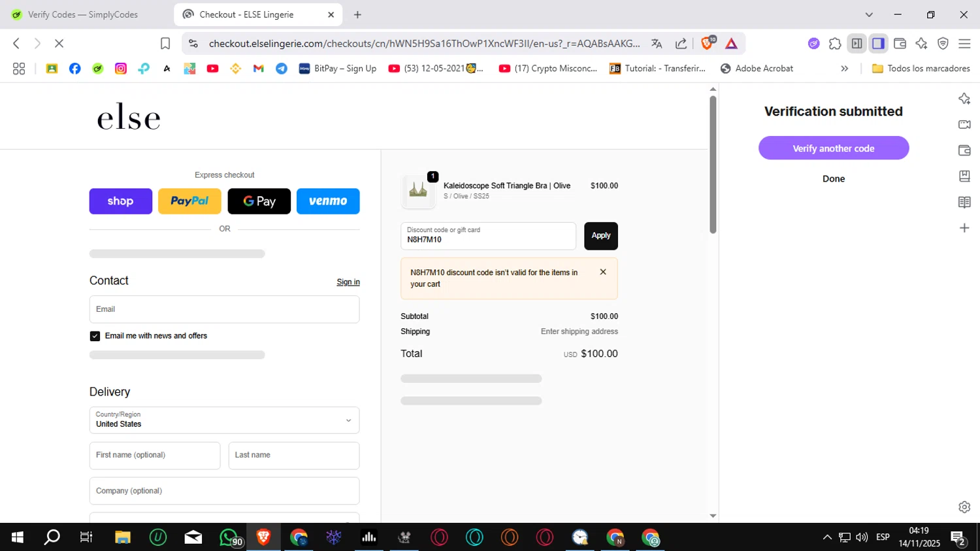Open the BitPay – Sign Up bookmark

point(338,69)
